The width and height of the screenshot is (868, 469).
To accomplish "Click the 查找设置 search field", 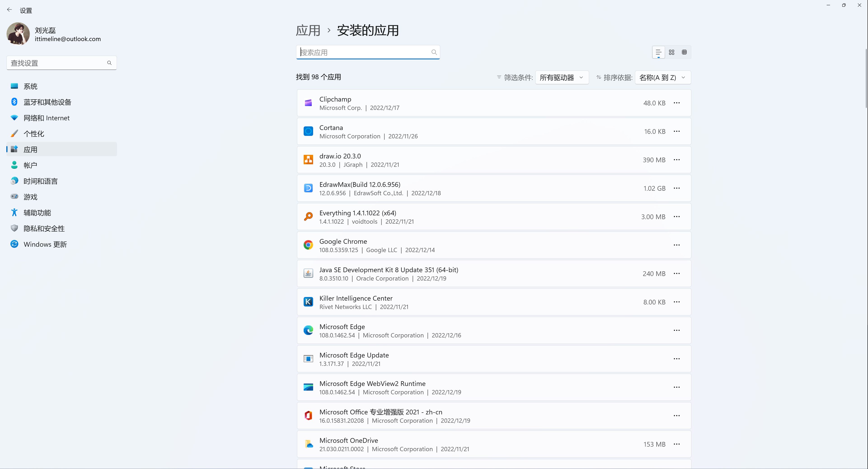I will [x=62, y=63].
